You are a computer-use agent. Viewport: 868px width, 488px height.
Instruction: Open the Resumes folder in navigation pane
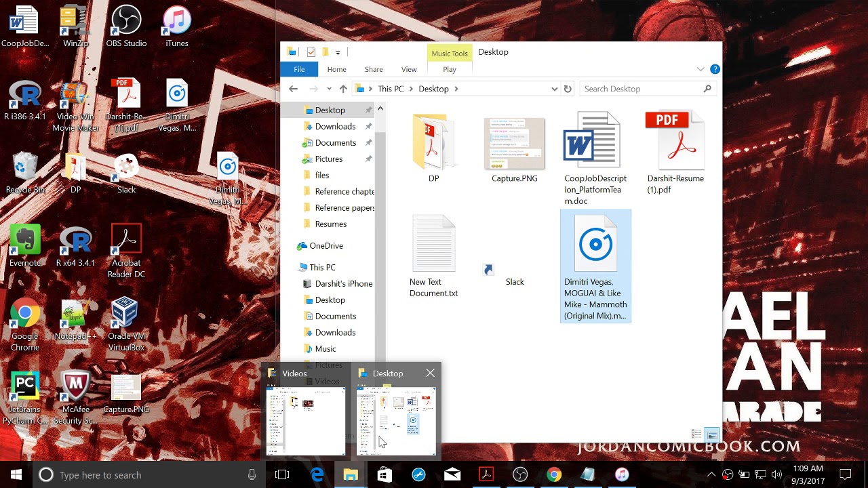pyautogui.click(x=331, y=224)
